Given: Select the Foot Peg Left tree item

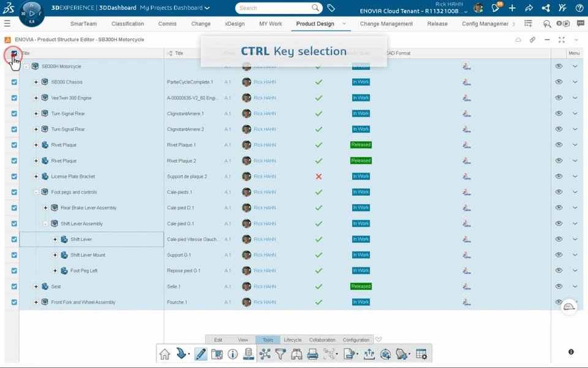Looking at the screenshot, I should pos(84,270).
